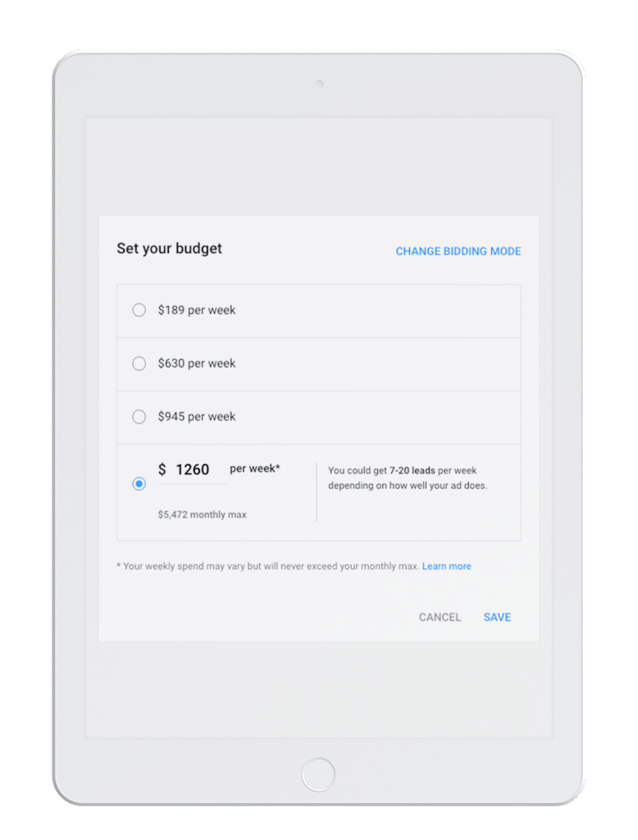Screen dimensions: 638x840
Task: Click the "$630 per week" label text
Action: [197, 363]
